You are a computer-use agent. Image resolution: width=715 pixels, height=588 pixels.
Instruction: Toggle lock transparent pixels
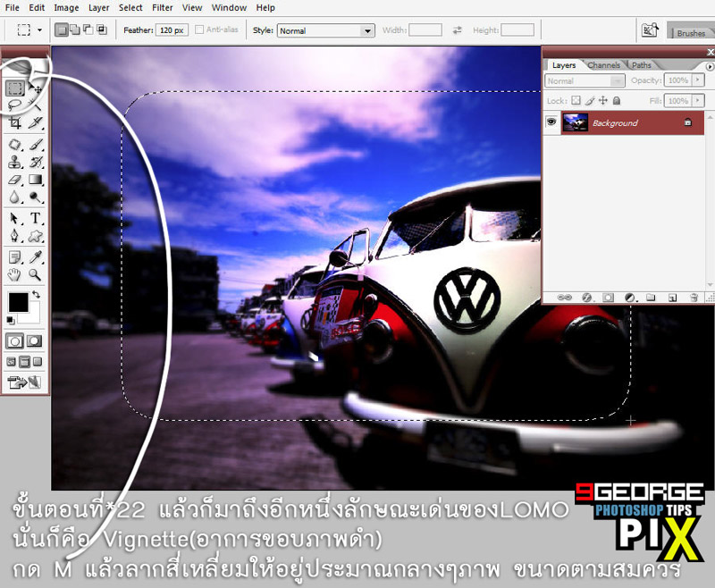pyautogui.click(x=576, y=101)
